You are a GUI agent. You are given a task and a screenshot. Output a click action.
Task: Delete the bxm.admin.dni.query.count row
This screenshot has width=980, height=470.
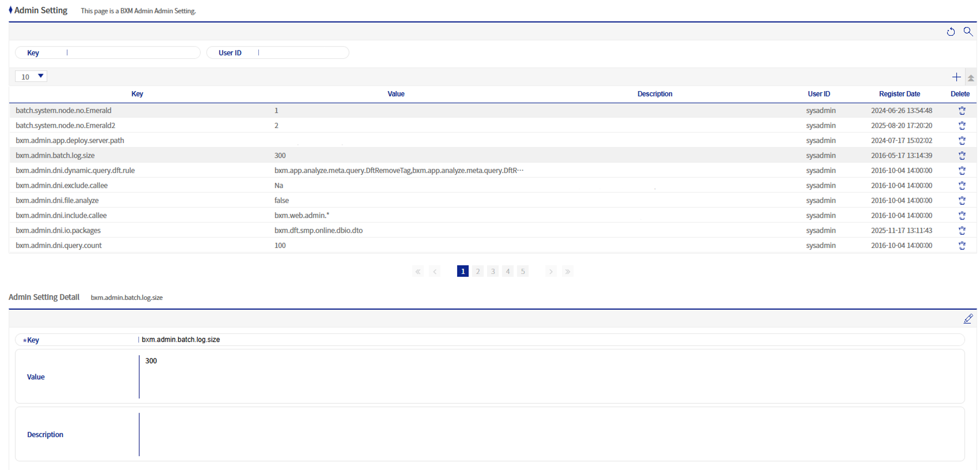click(x=962, y=246)
